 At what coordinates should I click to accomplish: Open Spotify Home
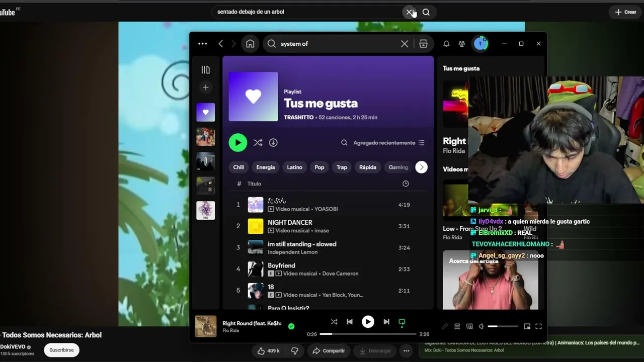250,44
